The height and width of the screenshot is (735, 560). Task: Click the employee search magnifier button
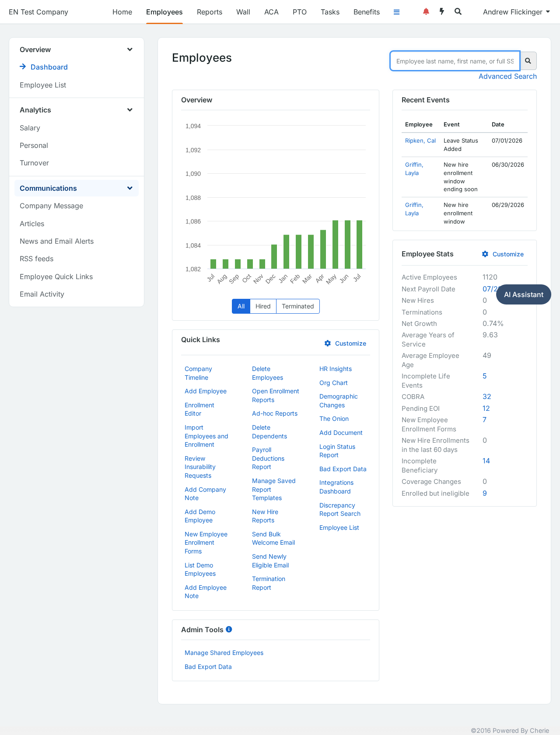tap(528, 61)
